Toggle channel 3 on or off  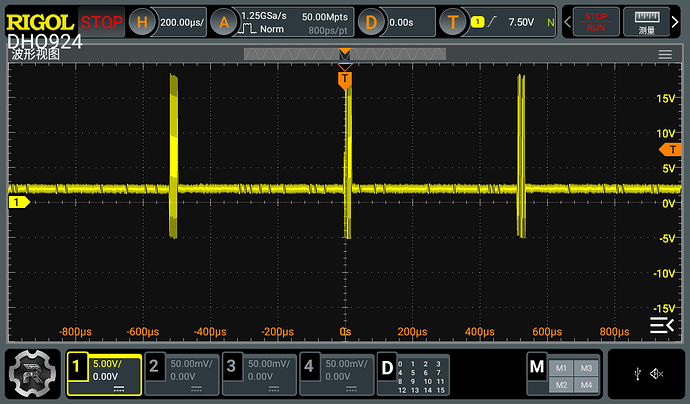[231, 366]
